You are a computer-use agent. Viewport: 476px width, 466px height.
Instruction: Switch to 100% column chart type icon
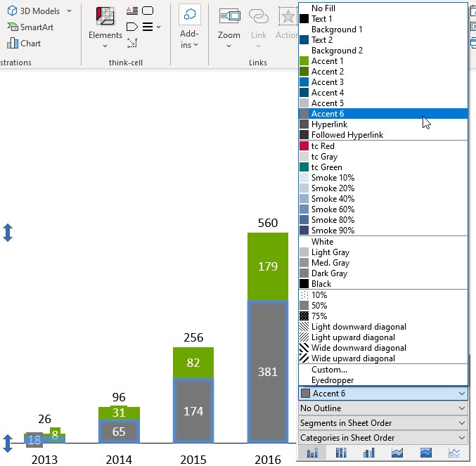[341, 453]
